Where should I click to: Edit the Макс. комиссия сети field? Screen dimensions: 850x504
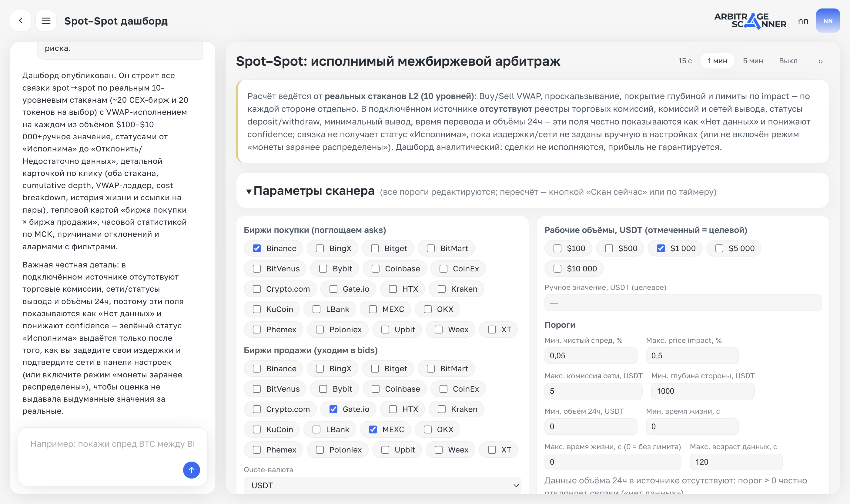[x=594, y=391]
